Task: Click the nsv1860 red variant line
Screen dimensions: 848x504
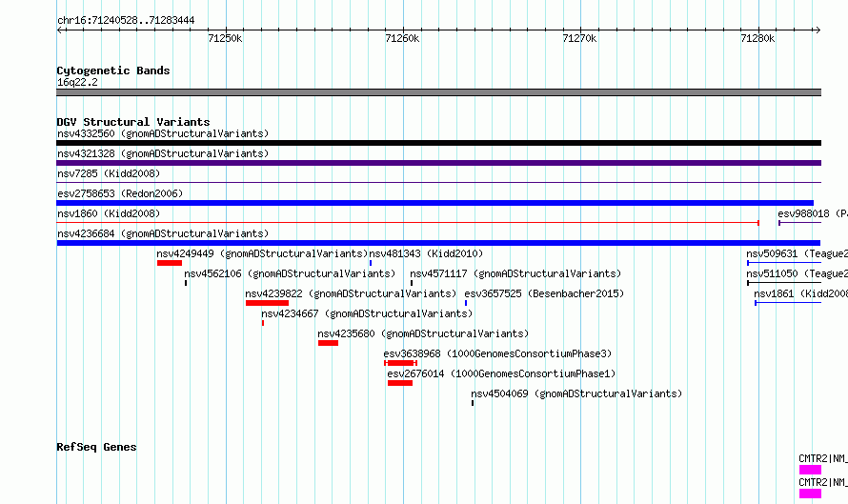Action: coord(408,223)
